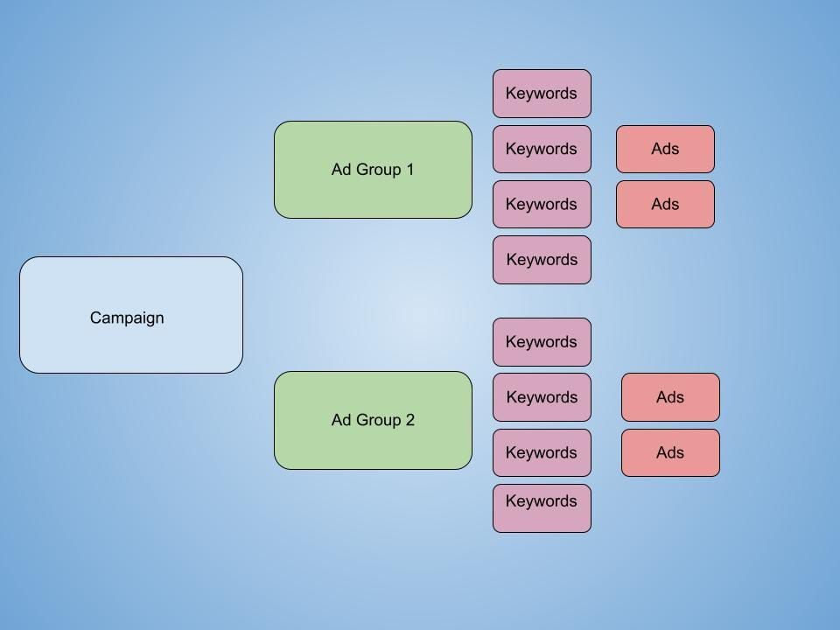840x630 pixels.
Task: Click the lower Ads box beside Ad Group 1
Action: (665, 204)
